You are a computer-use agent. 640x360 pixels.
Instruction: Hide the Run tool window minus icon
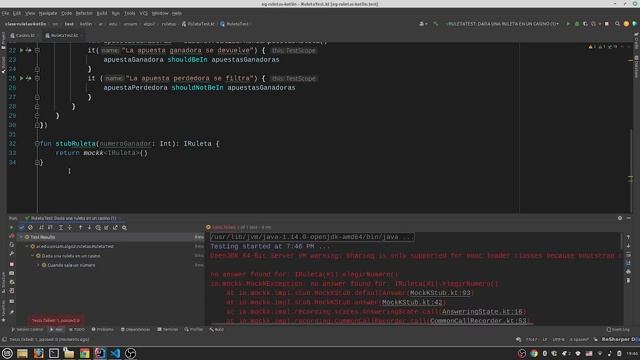click(x=629, y=218)
